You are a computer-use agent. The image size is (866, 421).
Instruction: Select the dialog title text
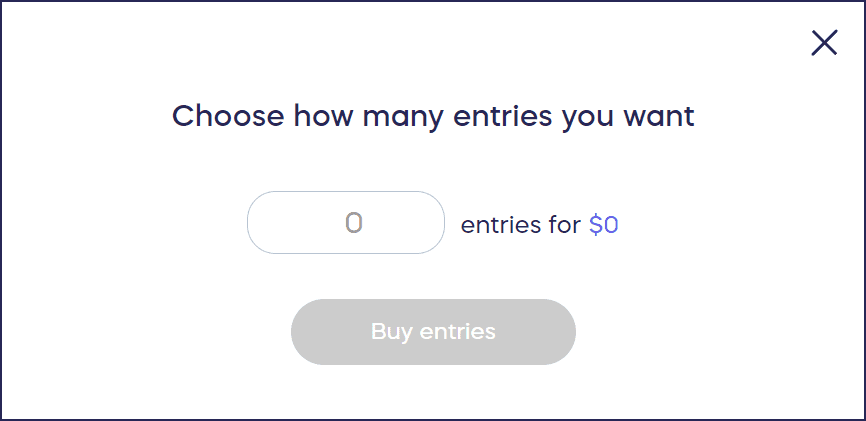(433, 116)
